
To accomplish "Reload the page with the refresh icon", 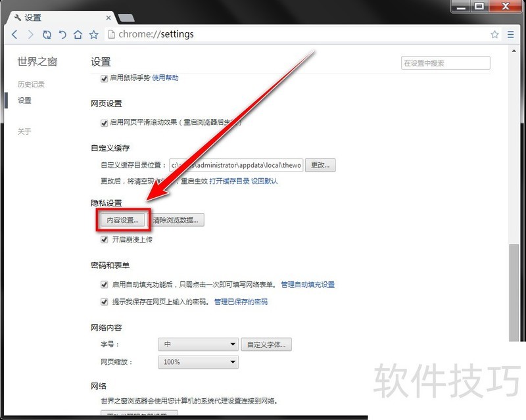I will 47,34.
